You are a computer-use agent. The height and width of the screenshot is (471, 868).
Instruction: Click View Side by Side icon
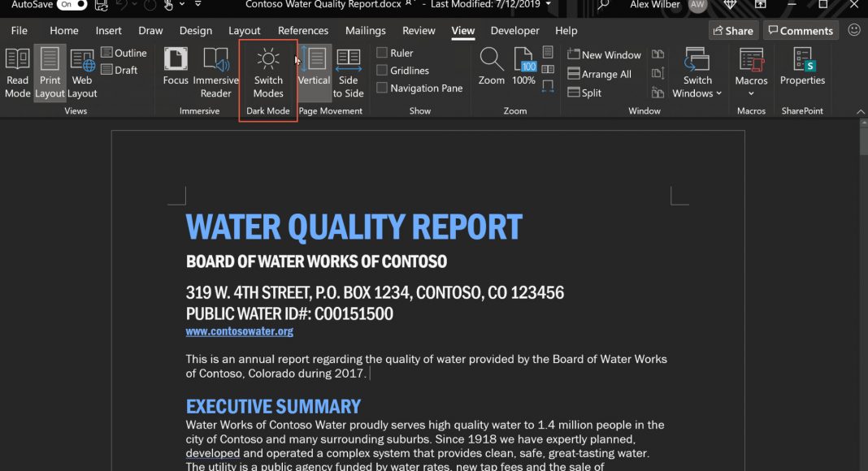(x=658, y=54)
